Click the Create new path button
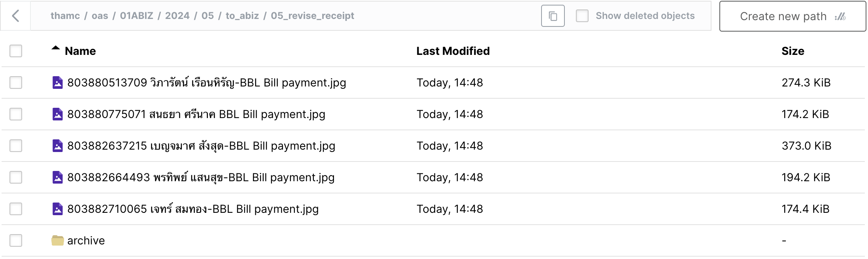 coord(793,16)
